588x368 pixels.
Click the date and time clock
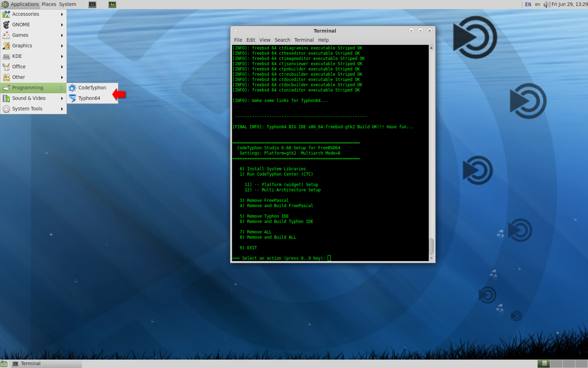569,5
